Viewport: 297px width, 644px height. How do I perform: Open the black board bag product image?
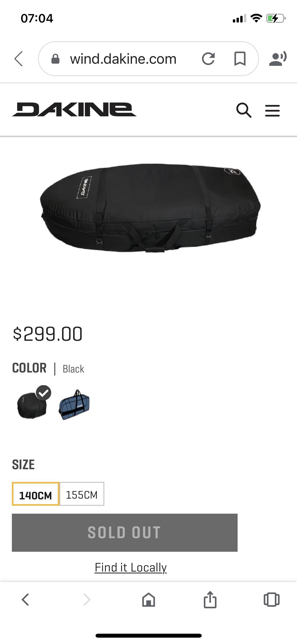coord(150,208)
